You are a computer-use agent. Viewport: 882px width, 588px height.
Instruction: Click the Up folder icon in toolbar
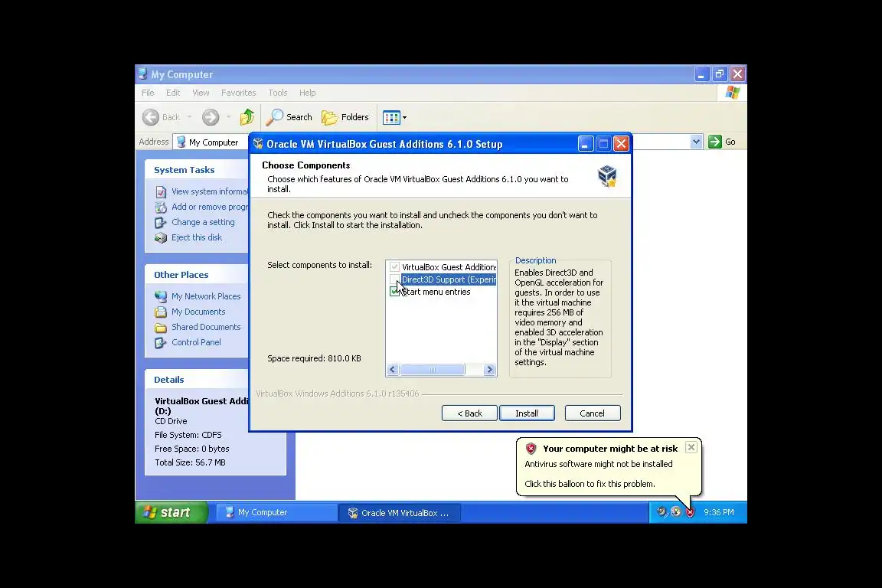[x=247, y=117]
